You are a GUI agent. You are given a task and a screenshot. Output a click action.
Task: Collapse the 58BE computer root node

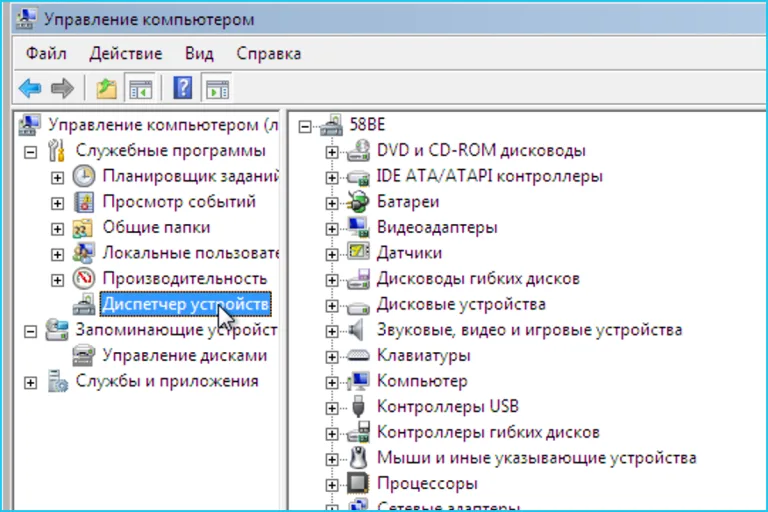[x=305, y=127]
